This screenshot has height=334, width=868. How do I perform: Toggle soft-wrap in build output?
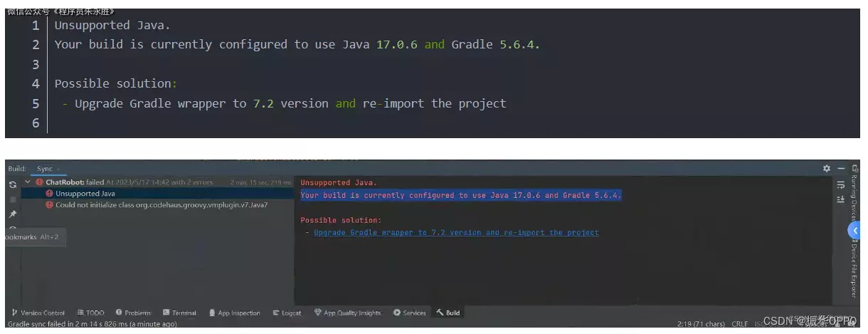coord(840,184)
